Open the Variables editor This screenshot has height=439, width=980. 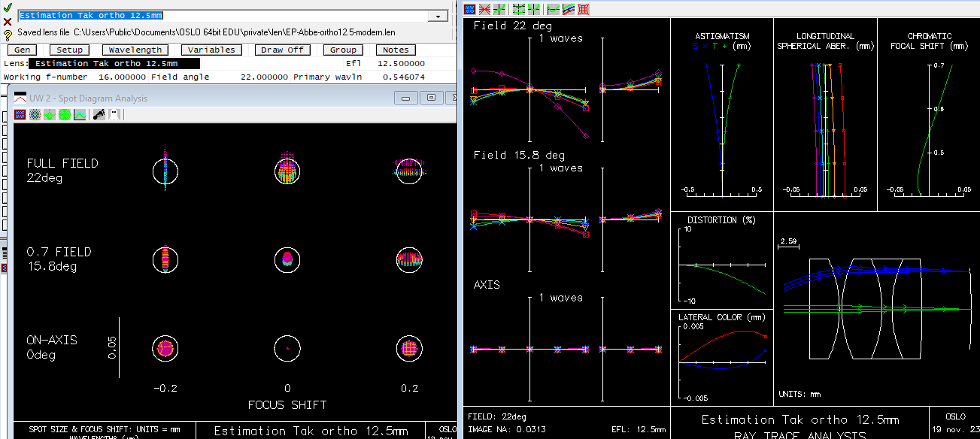[211, 50]
